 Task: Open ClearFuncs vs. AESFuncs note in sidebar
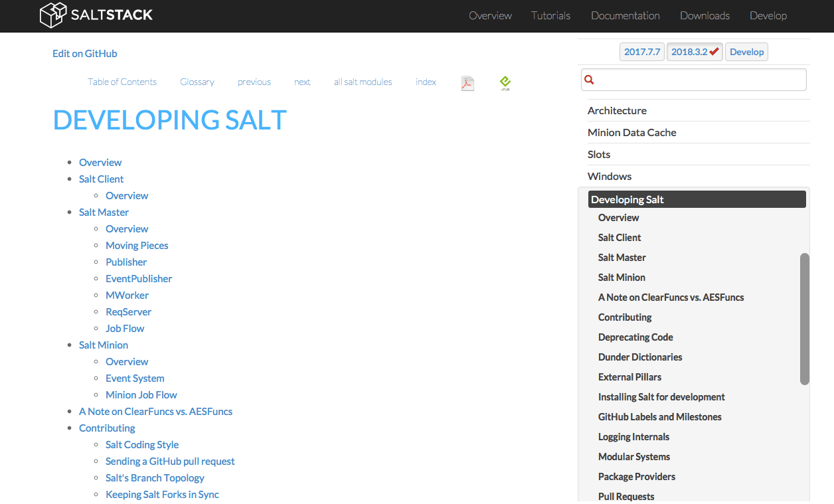671,297
